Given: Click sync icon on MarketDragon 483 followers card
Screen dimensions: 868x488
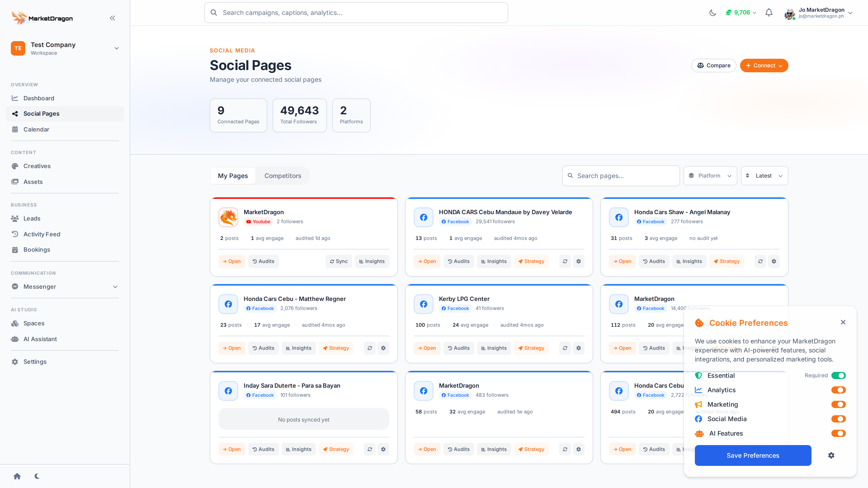Looking at the screenshot, I should [565, 449].
